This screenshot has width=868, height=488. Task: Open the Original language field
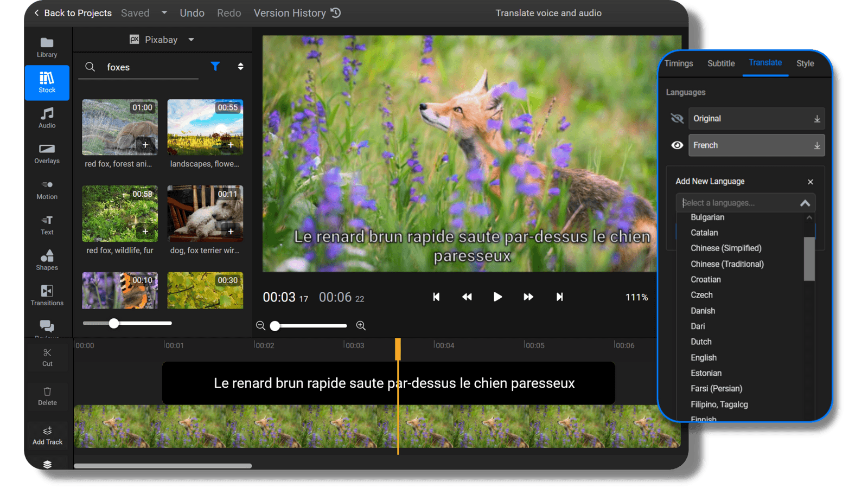click(756, 118)
